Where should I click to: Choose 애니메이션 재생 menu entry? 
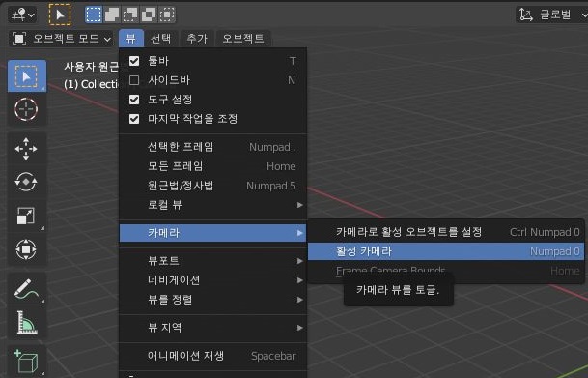(213, 356)
